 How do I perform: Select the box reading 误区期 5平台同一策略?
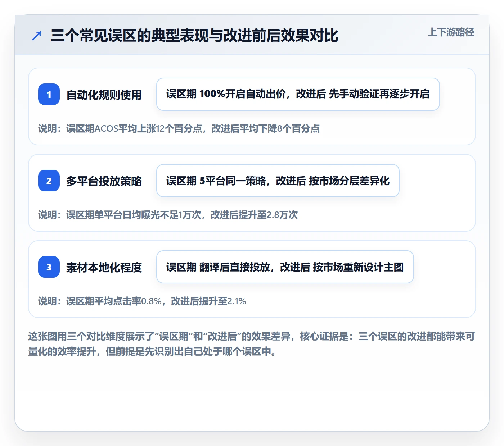point(278,181)
